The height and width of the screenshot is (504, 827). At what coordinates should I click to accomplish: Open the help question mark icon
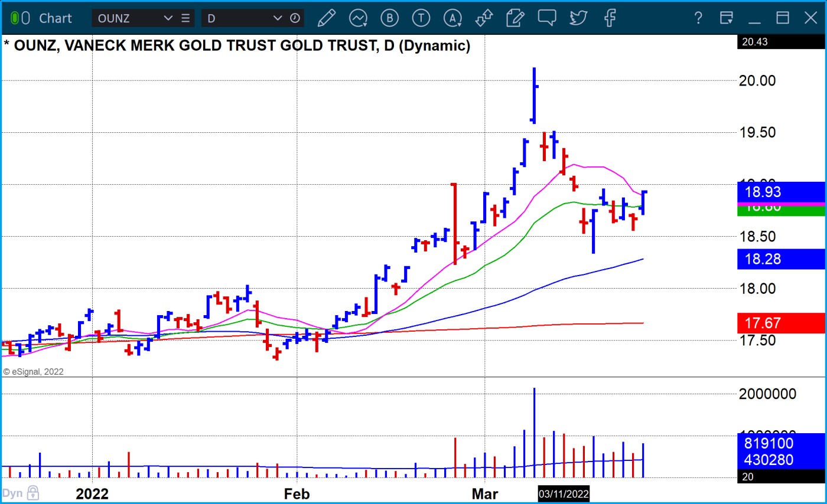pyautogui.click(x=698, y=18)
